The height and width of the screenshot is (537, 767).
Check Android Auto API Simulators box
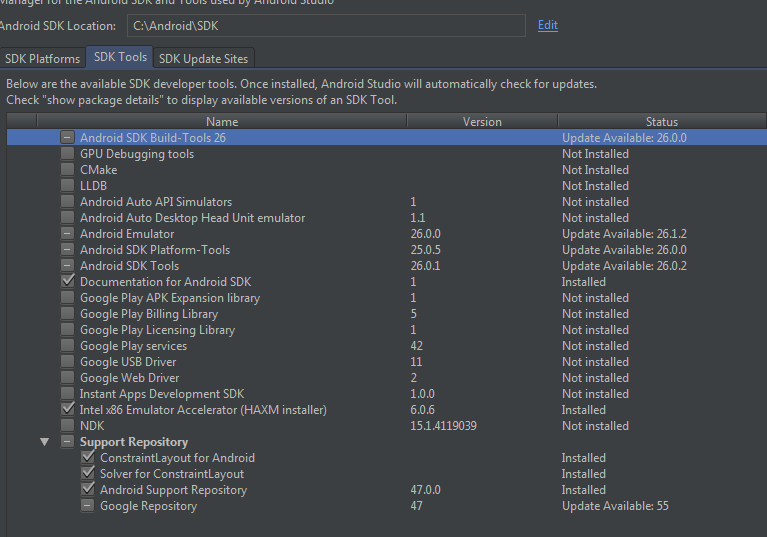pos(68,201)
